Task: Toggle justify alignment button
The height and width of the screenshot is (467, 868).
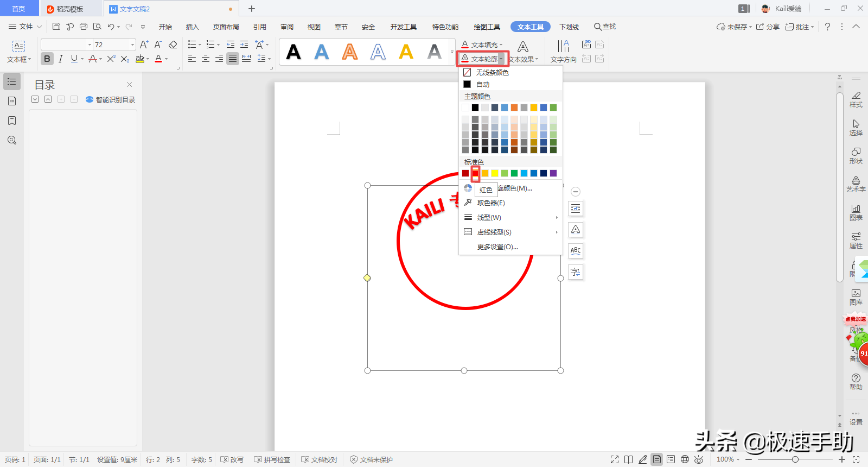Action: point(233,59)
